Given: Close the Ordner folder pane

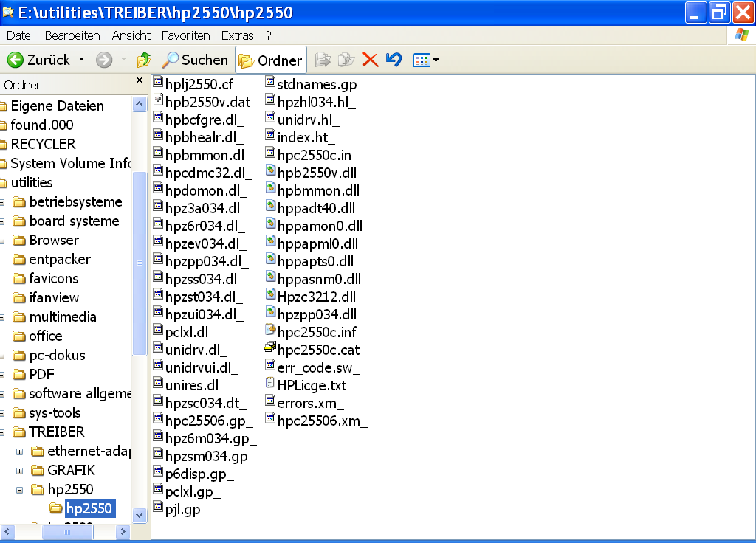Looking at the screenshot, I should (x=140, y=80).
